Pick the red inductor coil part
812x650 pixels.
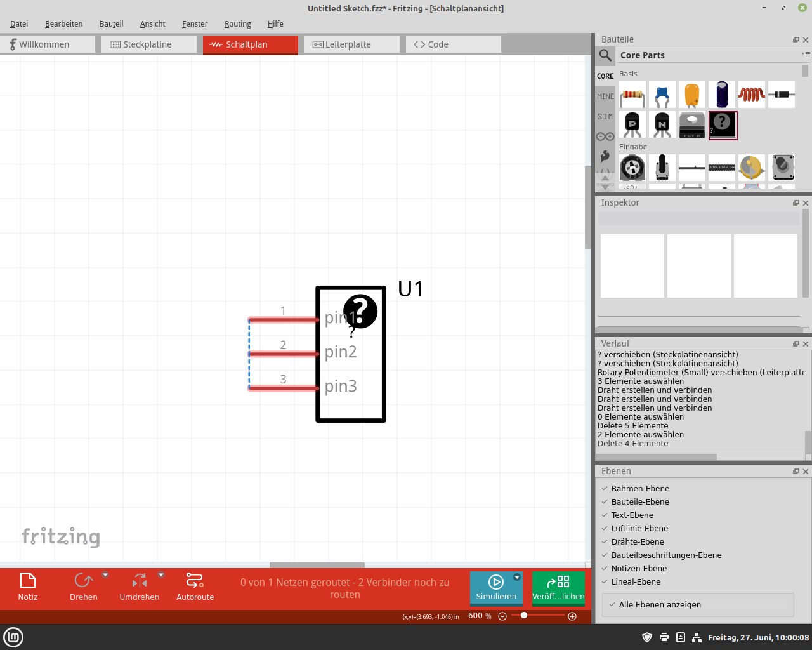tap(752, 95)
